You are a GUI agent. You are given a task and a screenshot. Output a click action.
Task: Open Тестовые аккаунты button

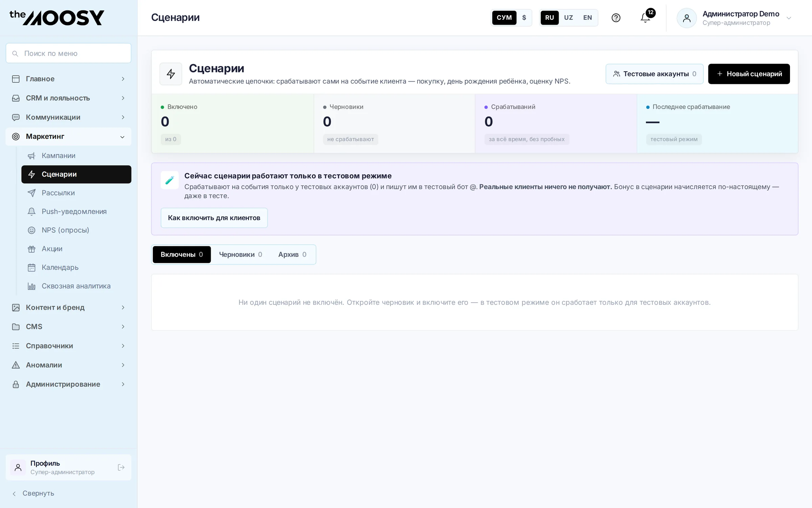click(654, 74)
